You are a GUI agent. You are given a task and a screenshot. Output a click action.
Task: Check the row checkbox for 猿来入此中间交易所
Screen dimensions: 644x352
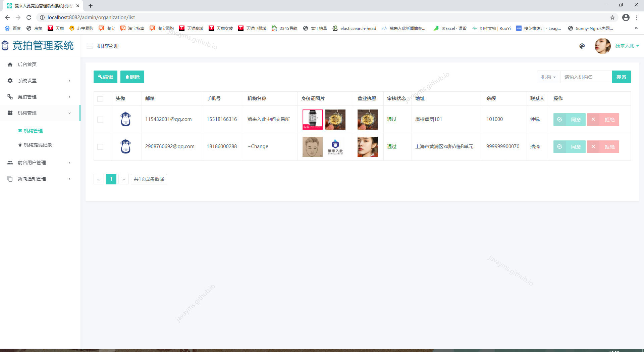[x=100, y=119]
